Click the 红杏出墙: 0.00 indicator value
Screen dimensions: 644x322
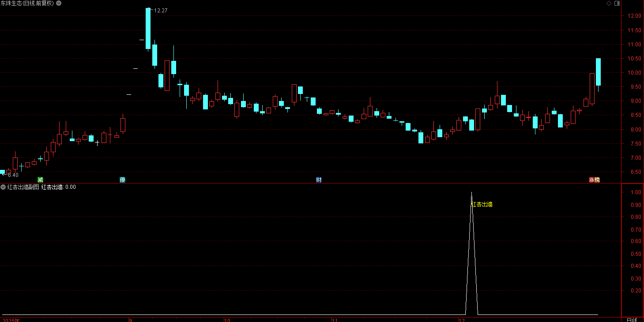click(59, 187)
